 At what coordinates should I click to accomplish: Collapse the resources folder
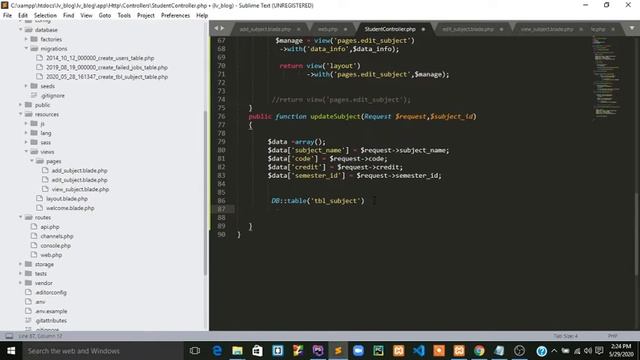(x=20, y=114)
